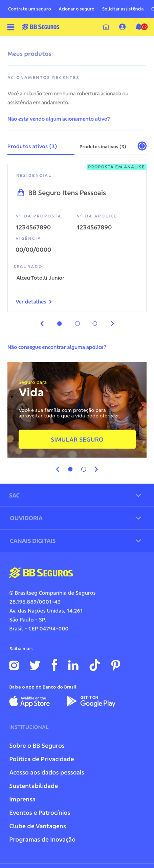Go to home via house icon
Image resolution: width=154 pixels, height=868 pixels.
coord(106,27)
